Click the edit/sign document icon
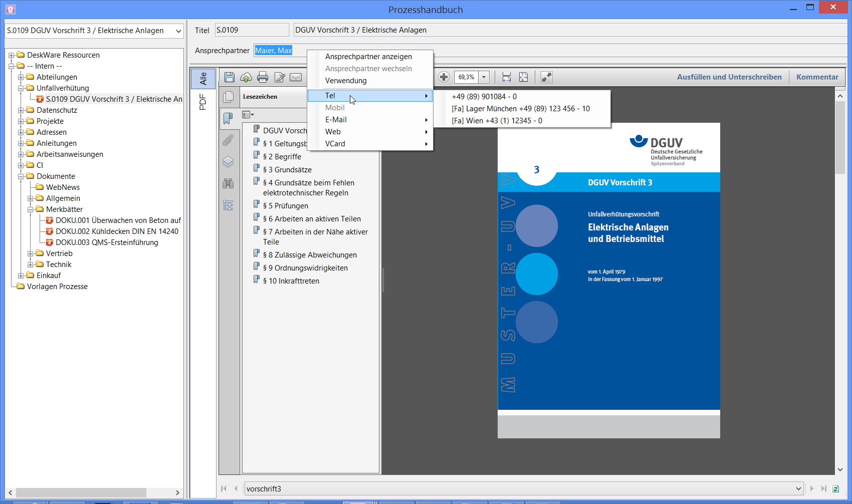Image resolution: width=852 pixels, height=504 pixels. click(x=280, y=77)
